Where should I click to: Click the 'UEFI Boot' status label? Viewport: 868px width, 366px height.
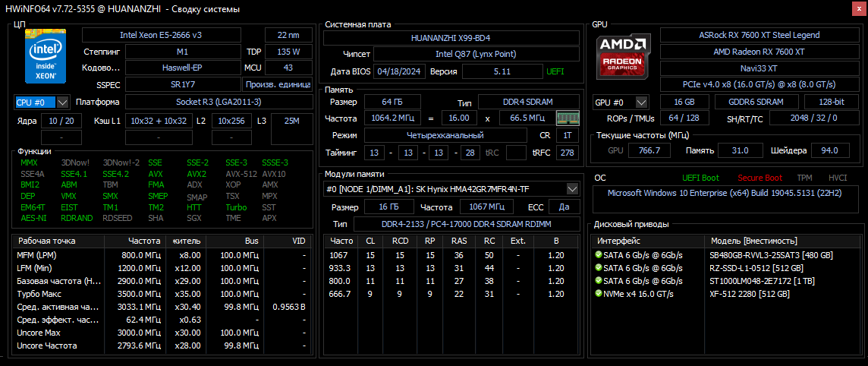[x=701, y=178]
